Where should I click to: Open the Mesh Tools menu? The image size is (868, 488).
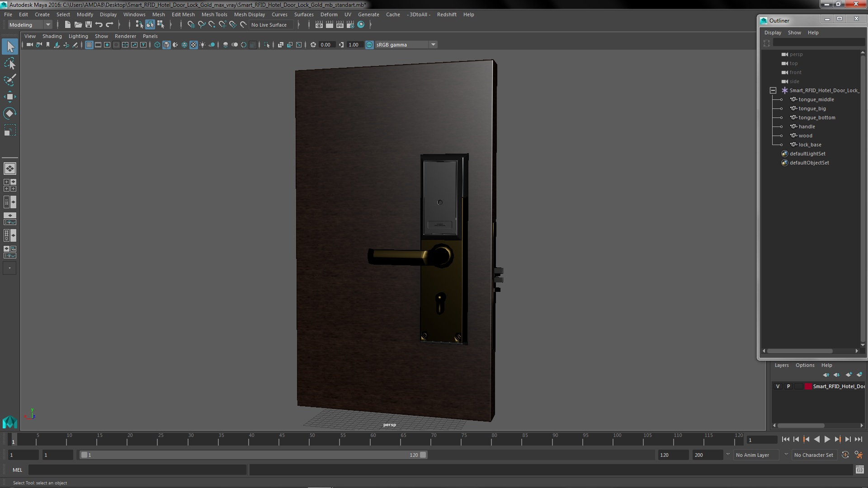click(x=214, y=14)
